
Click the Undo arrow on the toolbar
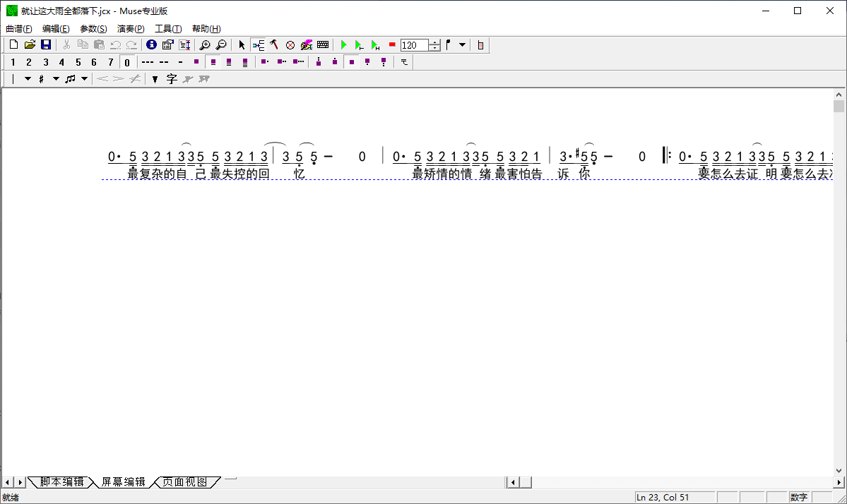click(x=116, y=44)
